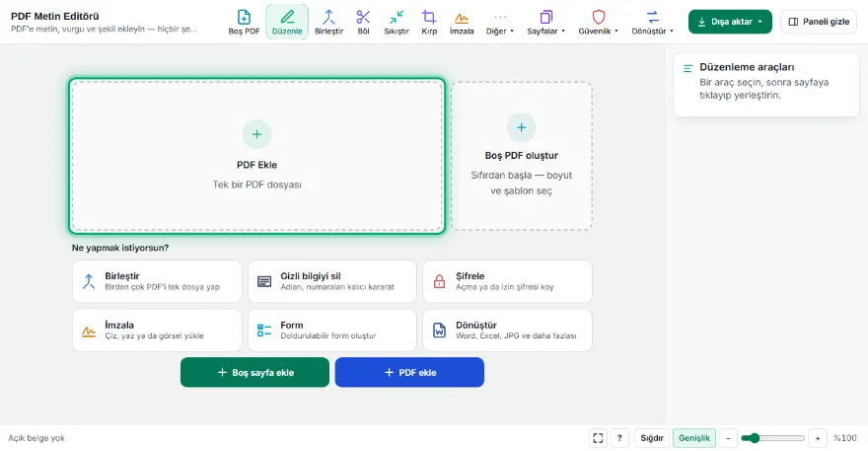Open the Dönüştür menu in toolbar

tap(653, 22)
